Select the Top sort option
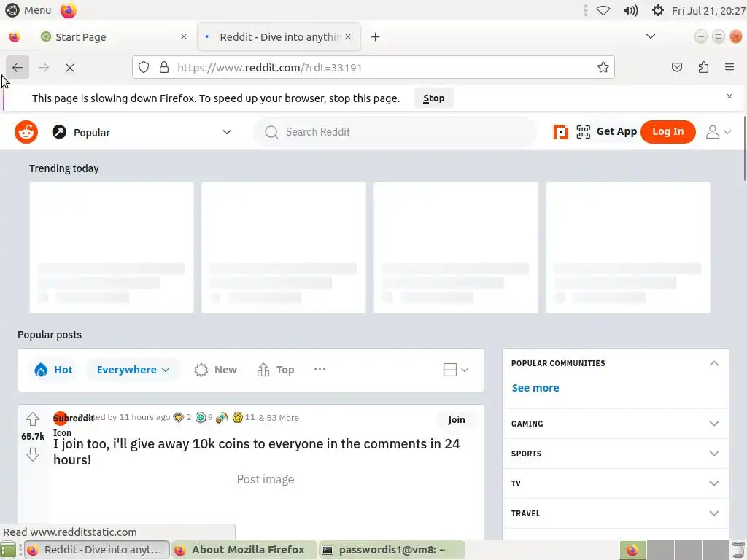Image resolution: width=747 pixels, height=560 pixels. click(x=275, y=370)
